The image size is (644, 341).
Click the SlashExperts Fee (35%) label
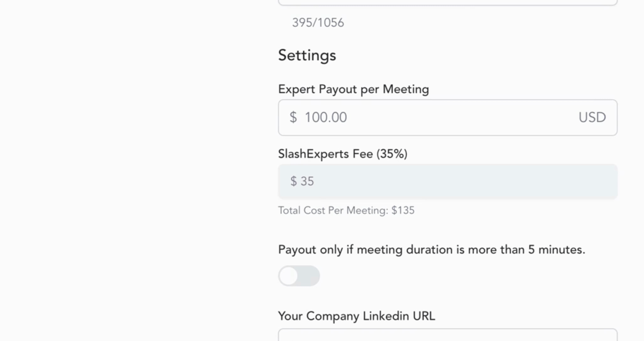pyautogui.click(x=343, y=154)
